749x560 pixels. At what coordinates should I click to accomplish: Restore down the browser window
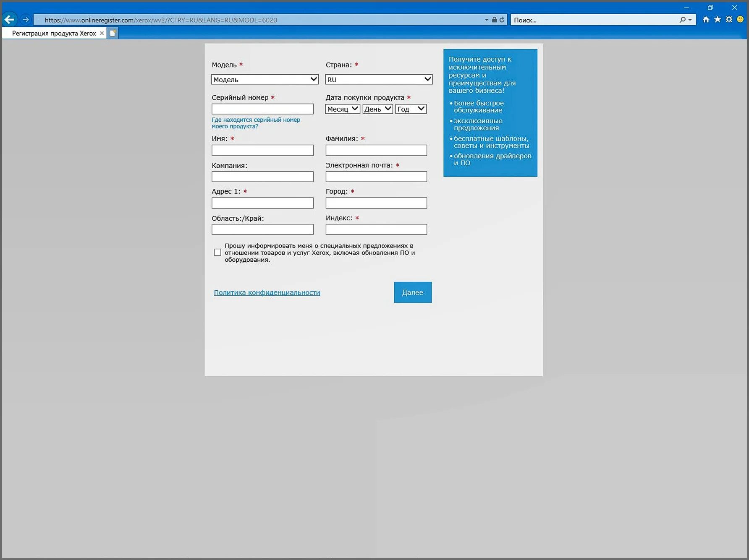click(710, 7)
